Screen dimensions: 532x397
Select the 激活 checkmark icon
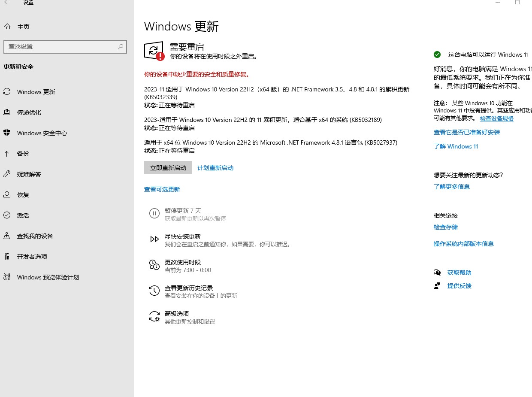click(7, 215)
